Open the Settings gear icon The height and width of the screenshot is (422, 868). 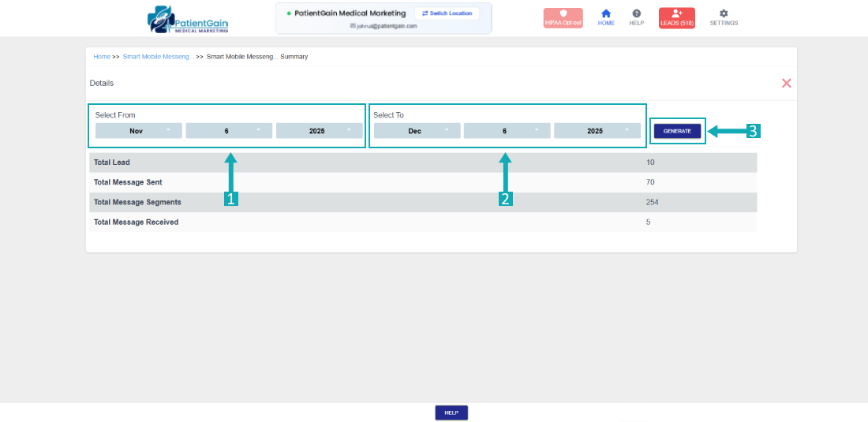coord(724,17)
